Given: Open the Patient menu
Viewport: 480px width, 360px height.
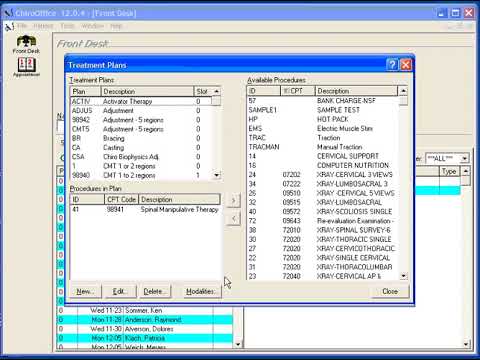Looking at the screenshot, I should (x=43, y=26).
